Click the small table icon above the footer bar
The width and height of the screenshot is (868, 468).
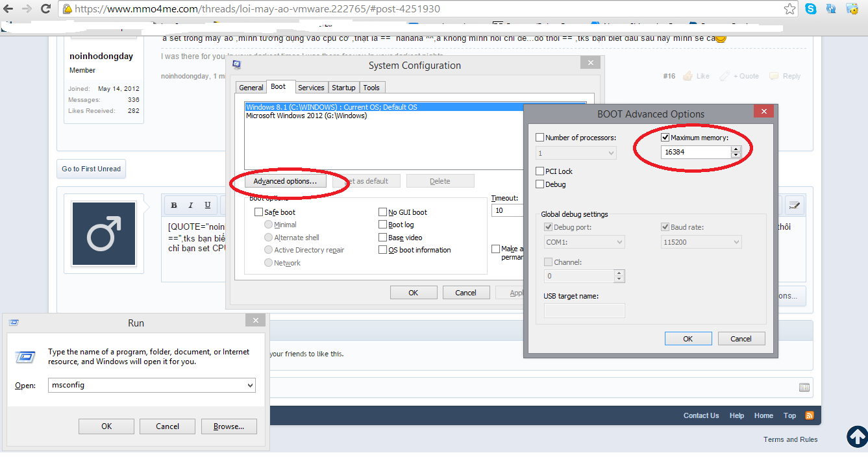pos(804,388)
